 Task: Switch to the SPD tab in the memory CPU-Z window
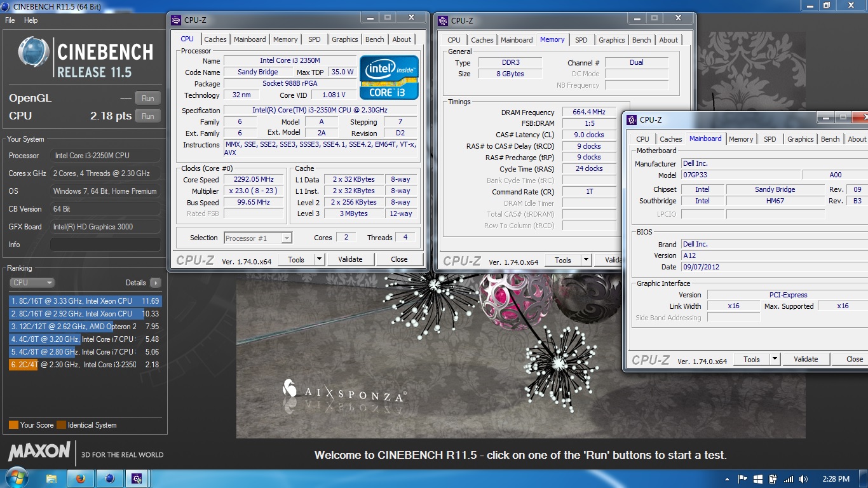pyautogui.click(x=581, y=40)
